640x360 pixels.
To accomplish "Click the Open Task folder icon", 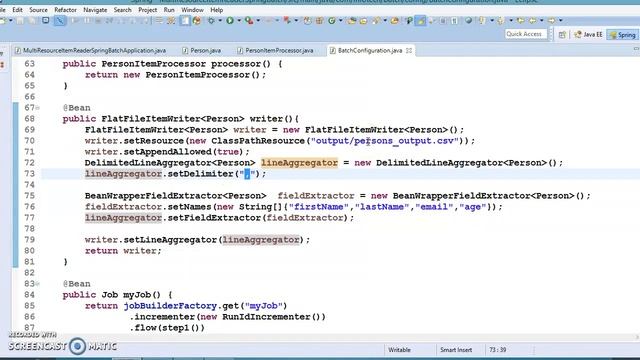I will click(x=363, y=20).
